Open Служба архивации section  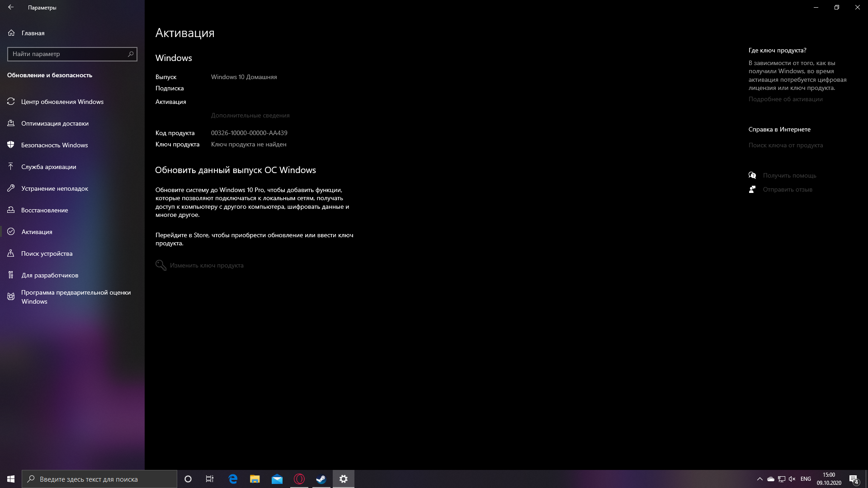pyautogui.click(x=72, y=167)
